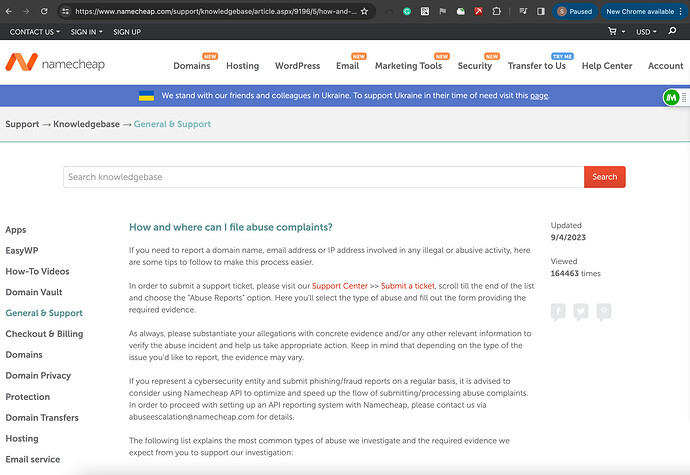Click the Support breadcrumb
690x475 pixels.
tap(22, 124)
